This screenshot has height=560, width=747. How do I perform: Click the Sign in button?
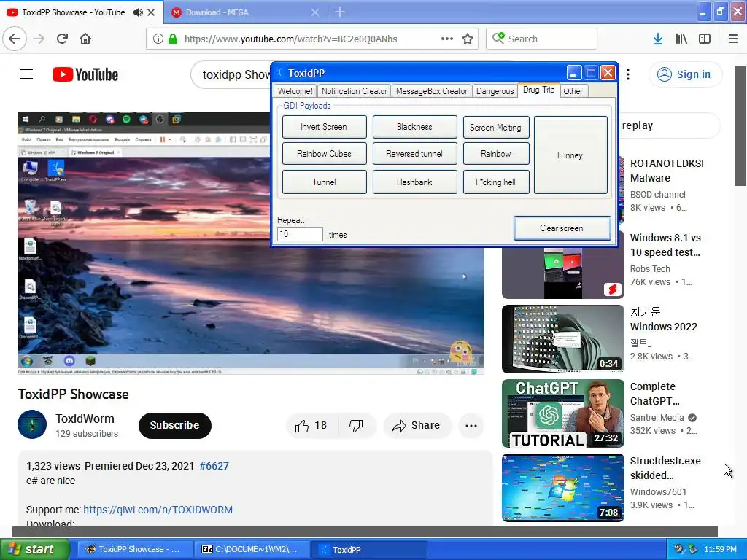[685, 74]
